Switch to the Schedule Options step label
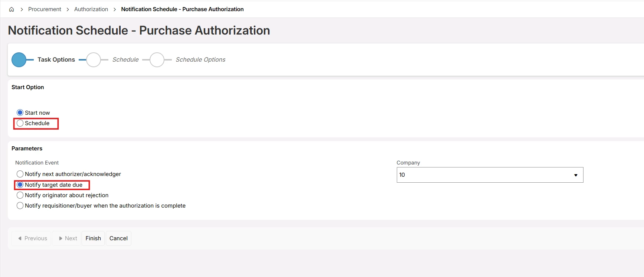This screenshot has width=644, height=277. (x=200, y=60)
